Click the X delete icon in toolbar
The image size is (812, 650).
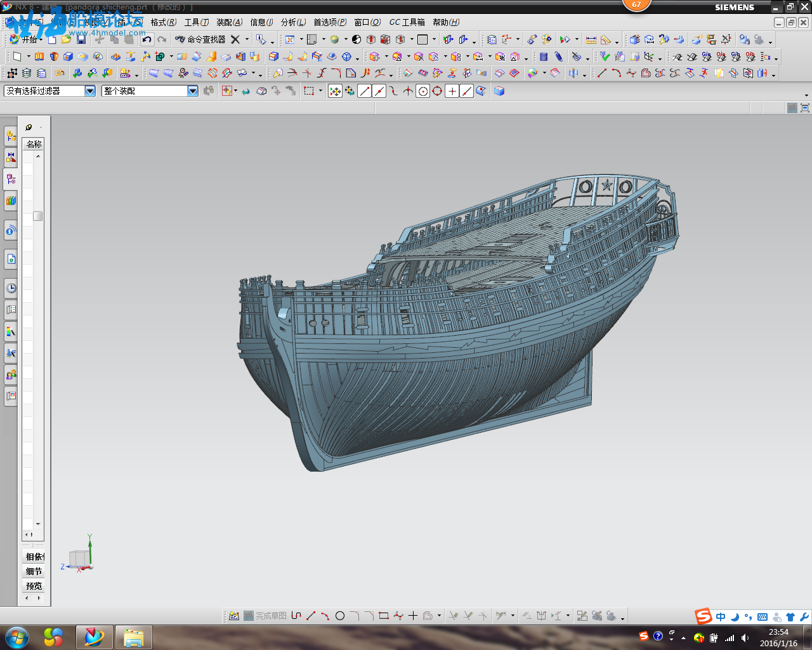pyautogui.click(x=235, y=39)
